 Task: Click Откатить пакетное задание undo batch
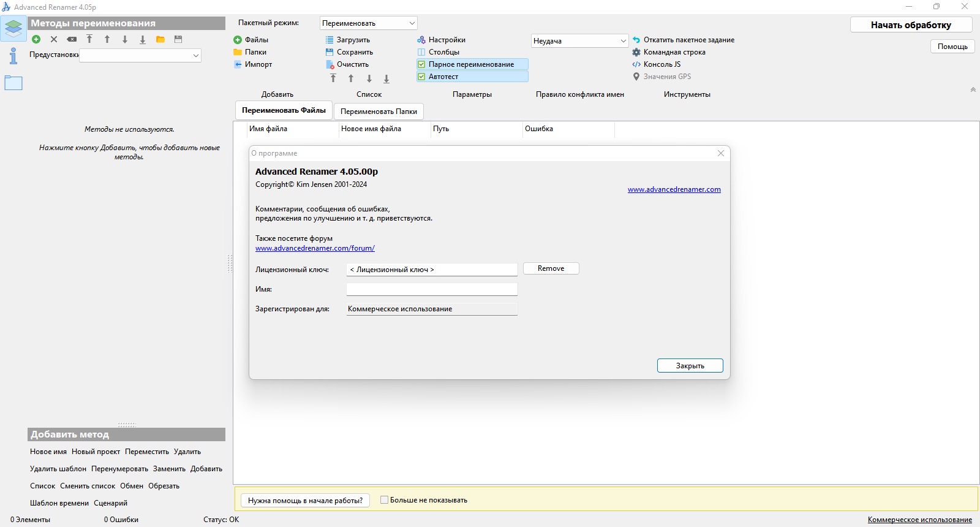[x=684, y=40]
